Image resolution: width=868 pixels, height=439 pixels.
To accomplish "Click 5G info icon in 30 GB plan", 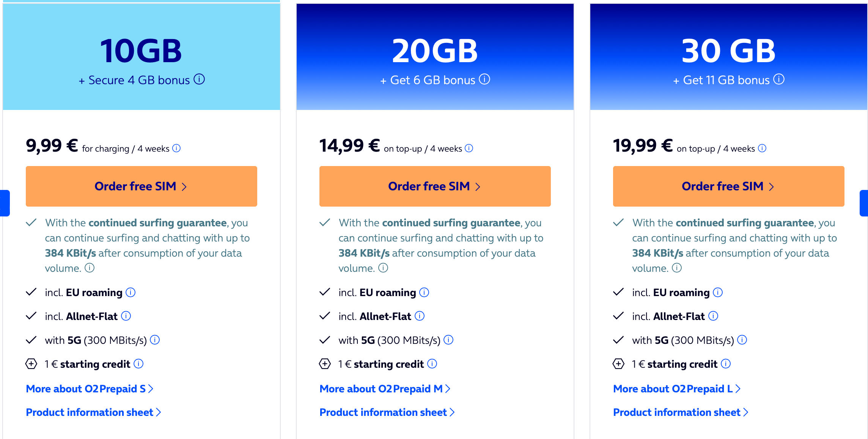I will pyautogui.click(x=742, y=340).
